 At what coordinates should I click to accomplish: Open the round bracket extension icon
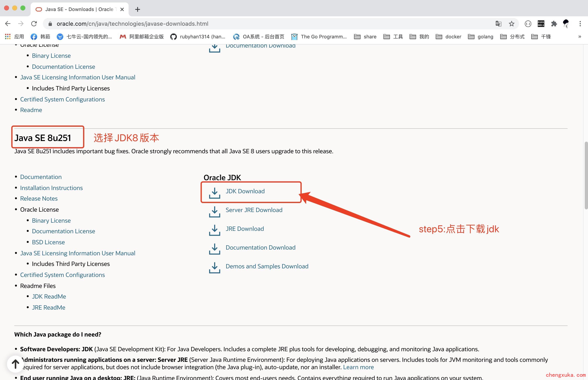pos(528,24)
